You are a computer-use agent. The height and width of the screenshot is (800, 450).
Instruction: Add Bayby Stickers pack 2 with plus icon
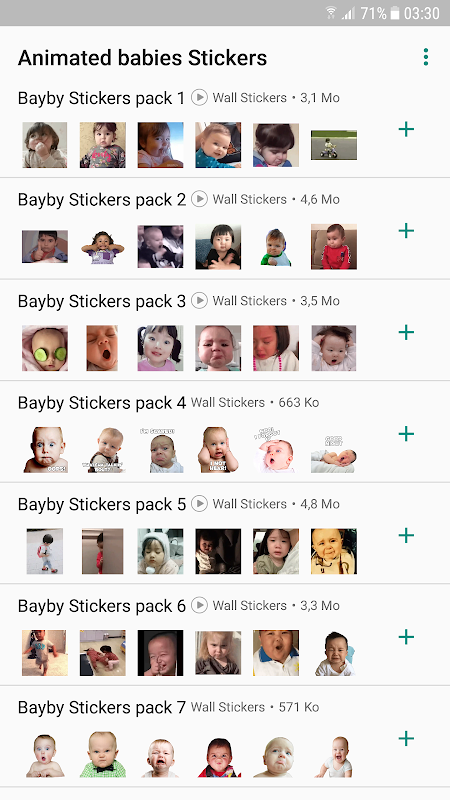(406, 231)
